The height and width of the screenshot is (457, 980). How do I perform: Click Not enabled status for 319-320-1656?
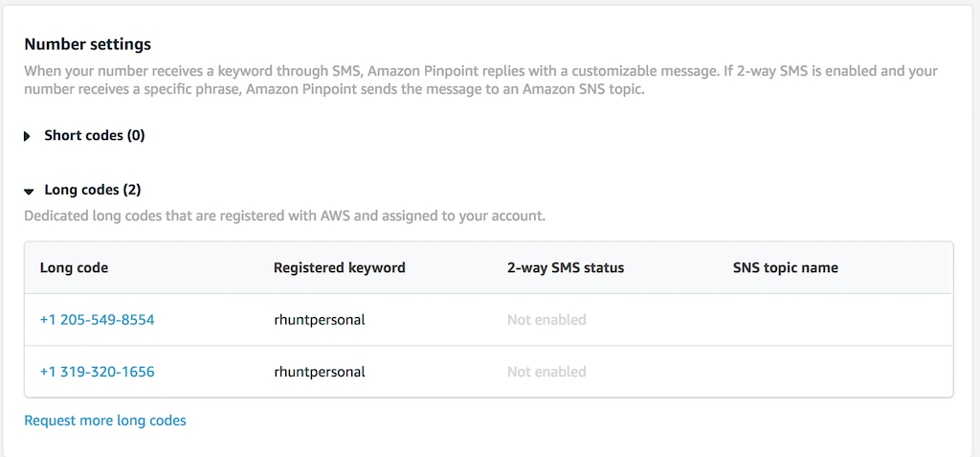coord(546,372)
